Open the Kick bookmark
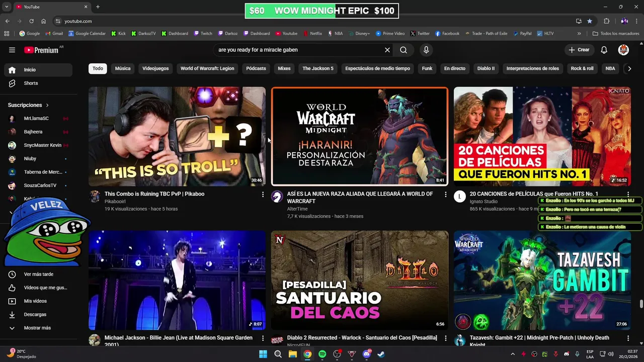This screenshot has width=644, height=362. 118,34
